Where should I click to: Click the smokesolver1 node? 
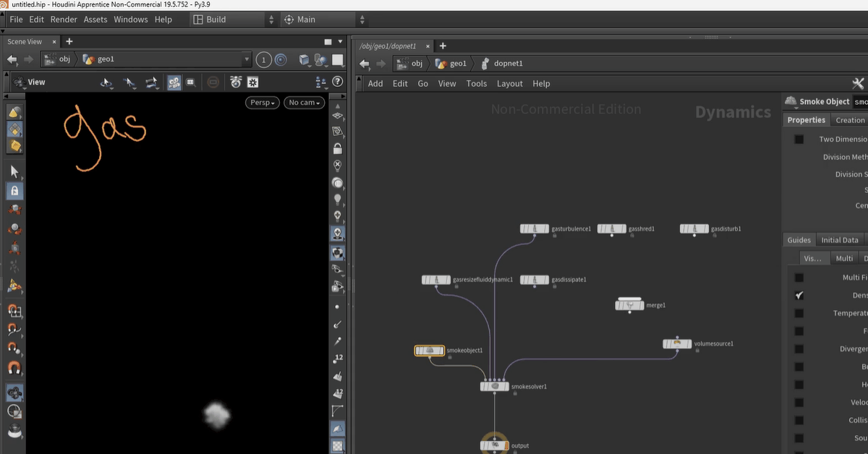tap(495, 387)
